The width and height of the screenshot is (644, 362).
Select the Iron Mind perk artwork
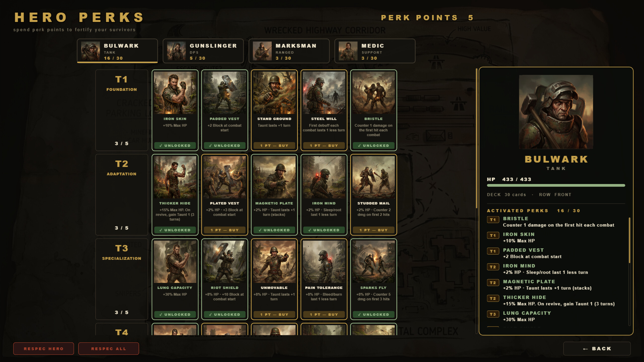(324, 177)
